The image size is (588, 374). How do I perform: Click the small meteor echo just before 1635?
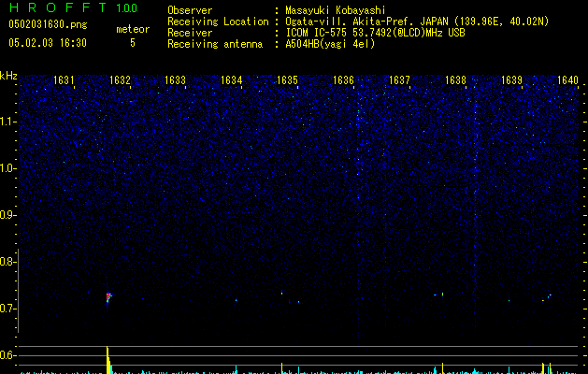coord(281,293)
